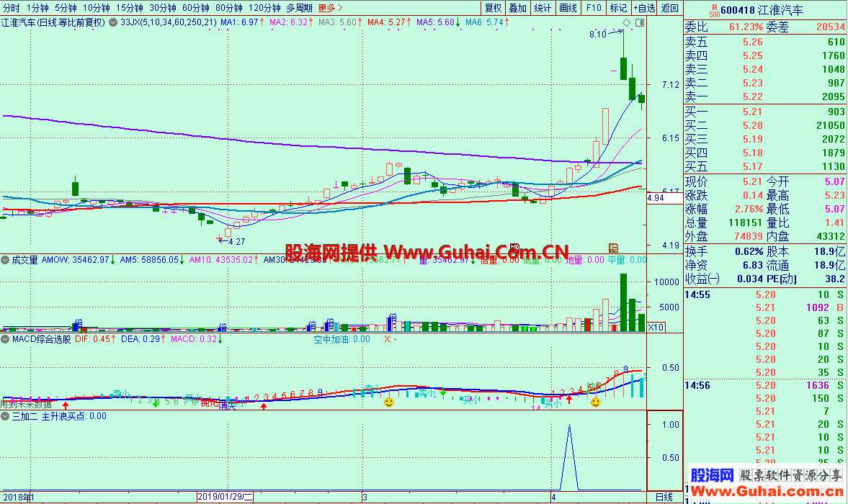This screenshot has width=848, height=504.
Task: Open the 画线 drawing tools button
Action: (x=568, y=8)
